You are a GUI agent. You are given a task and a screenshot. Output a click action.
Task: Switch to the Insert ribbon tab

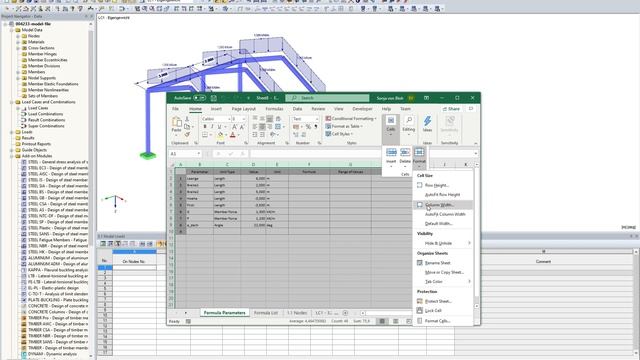click(x=216, y=109)
